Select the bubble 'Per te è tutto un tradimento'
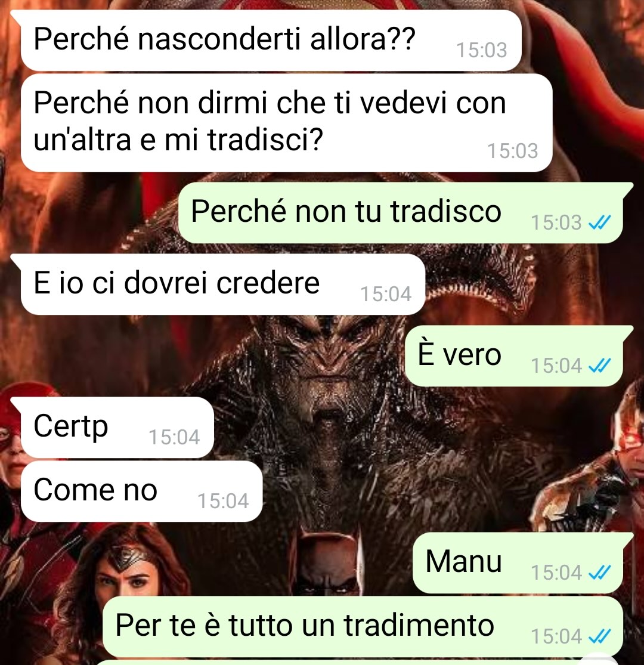The height and width of the screenshot is (665, 644). click(363, 626)
